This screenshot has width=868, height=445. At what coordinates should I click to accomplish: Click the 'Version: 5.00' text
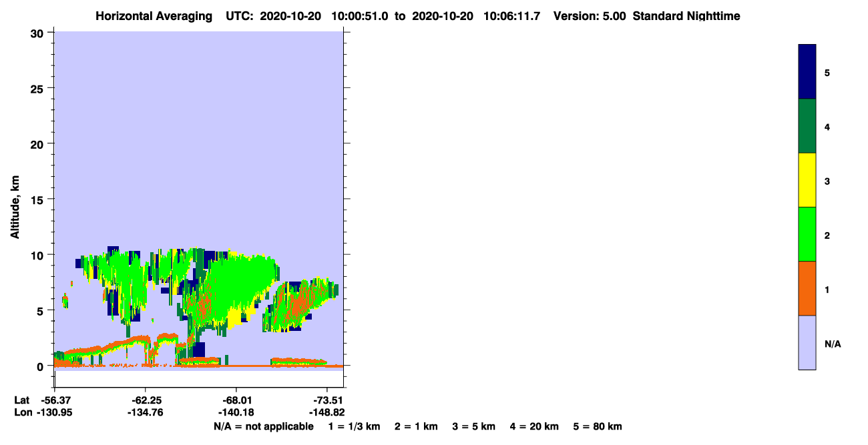(x=590, y=16)
